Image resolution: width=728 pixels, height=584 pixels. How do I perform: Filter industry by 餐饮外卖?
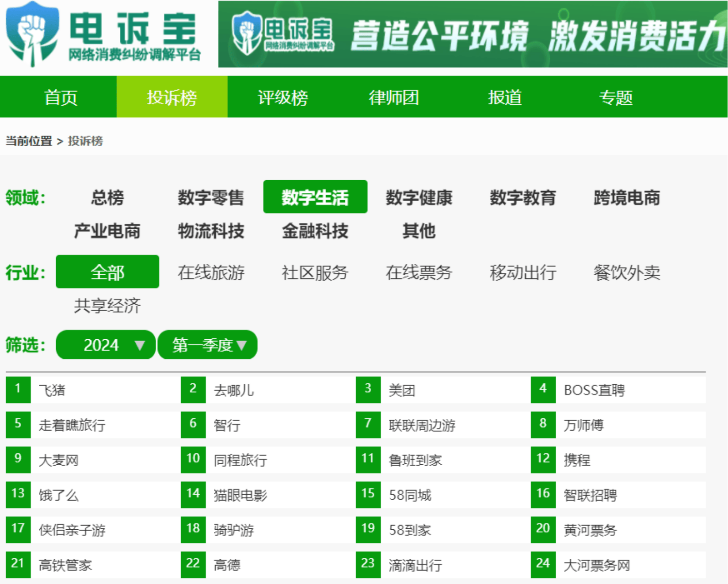(x=627, y=272)
